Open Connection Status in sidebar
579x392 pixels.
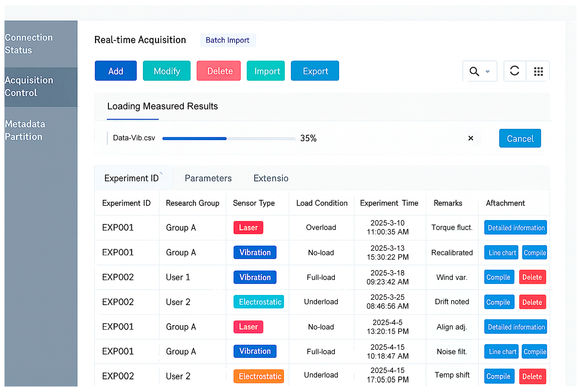pos(41,44)
